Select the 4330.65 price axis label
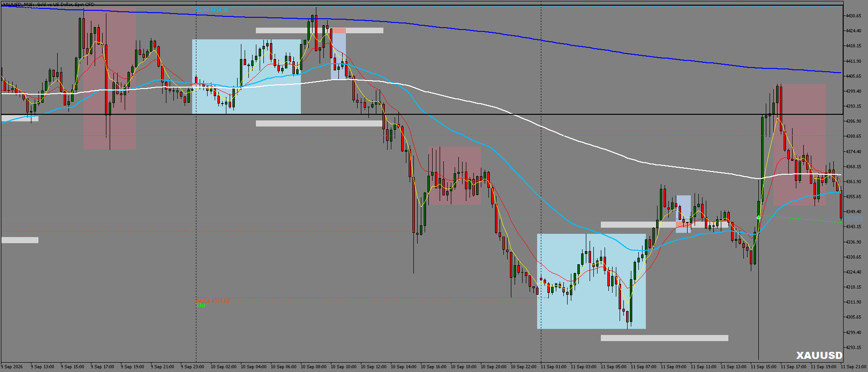The width and height of the screenshot is (868, 372). (853, 257)
